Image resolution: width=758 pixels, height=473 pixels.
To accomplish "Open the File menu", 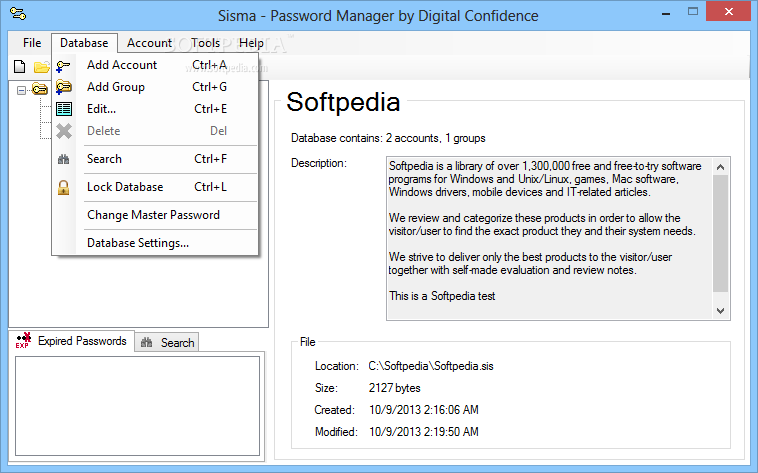I will pyautogui.click(x=32, y=43).
